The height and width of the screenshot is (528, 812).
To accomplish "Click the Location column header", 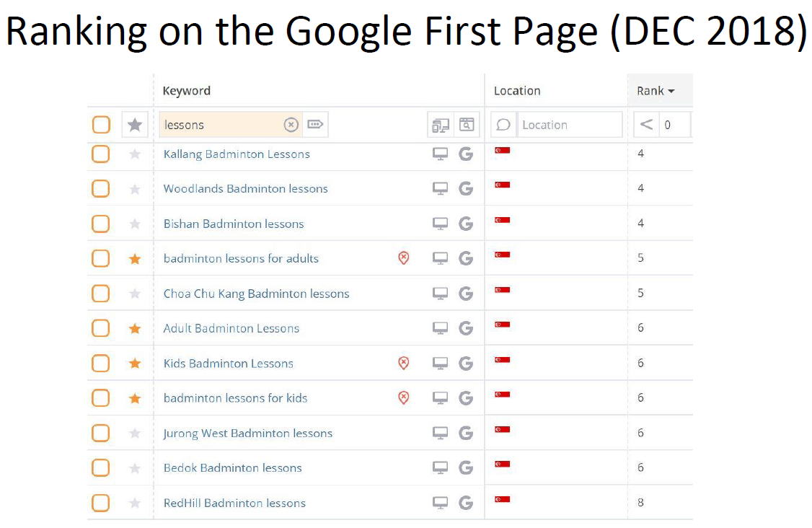I will 517,91.
